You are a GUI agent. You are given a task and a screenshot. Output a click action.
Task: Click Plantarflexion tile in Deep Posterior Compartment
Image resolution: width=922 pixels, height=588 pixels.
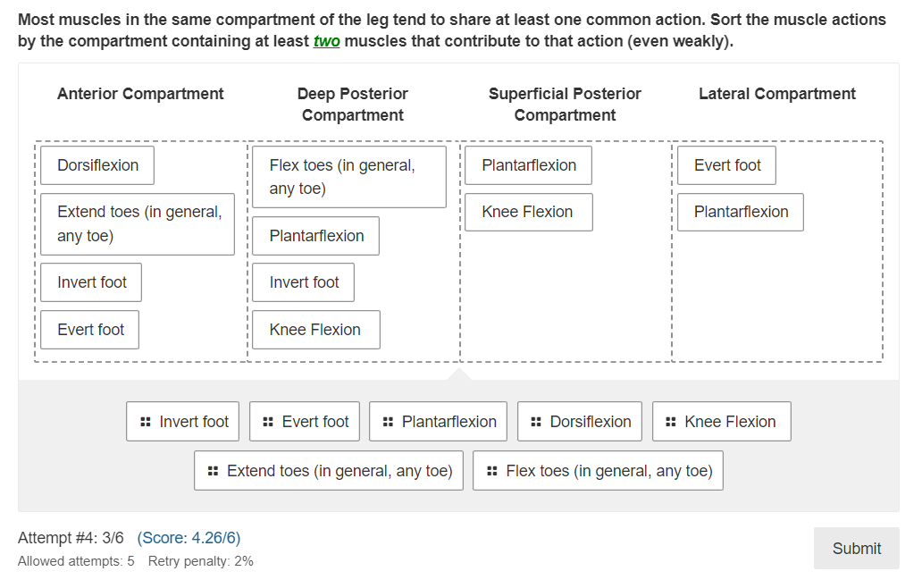click(x=315, y=236)
